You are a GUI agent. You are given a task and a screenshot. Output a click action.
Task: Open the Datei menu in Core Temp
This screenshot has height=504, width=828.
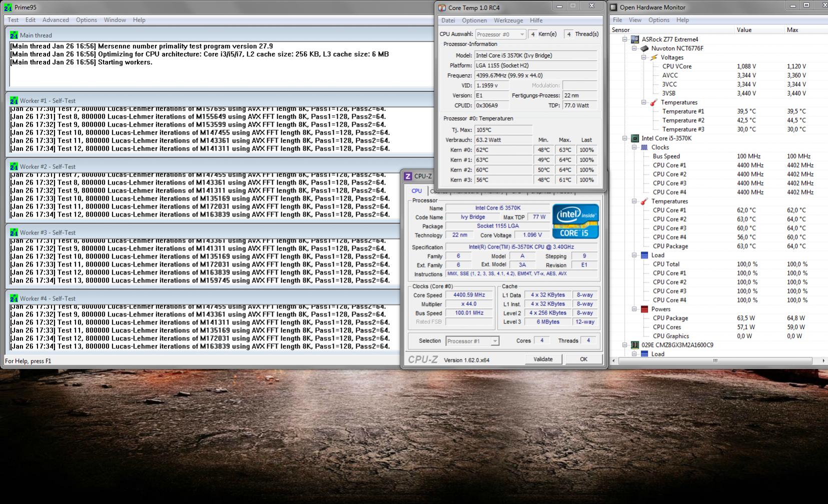(x=448, y=20)
